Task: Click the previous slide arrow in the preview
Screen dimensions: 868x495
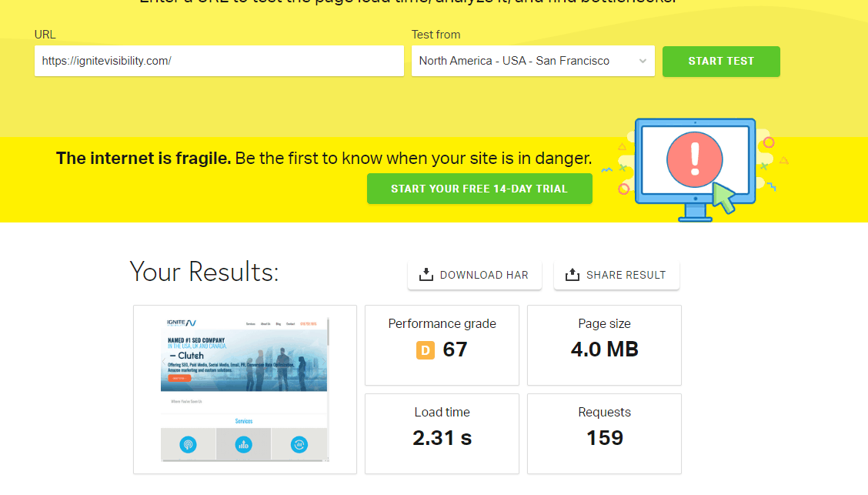Action: click(164, 361)
